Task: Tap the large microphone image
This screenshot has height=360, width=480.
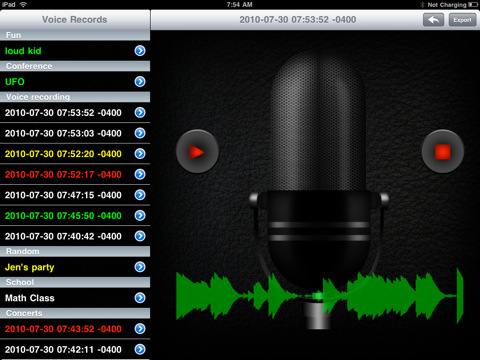Action: 318,190
